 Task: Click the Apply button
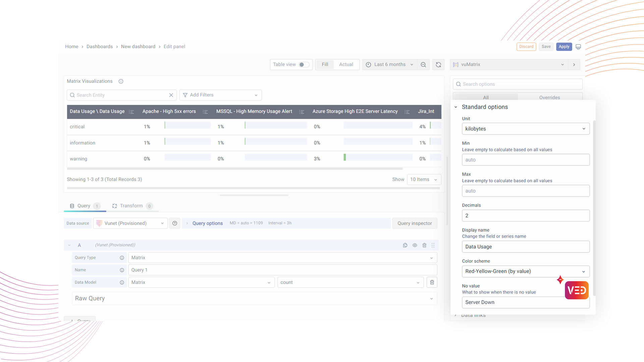point(564,47)
